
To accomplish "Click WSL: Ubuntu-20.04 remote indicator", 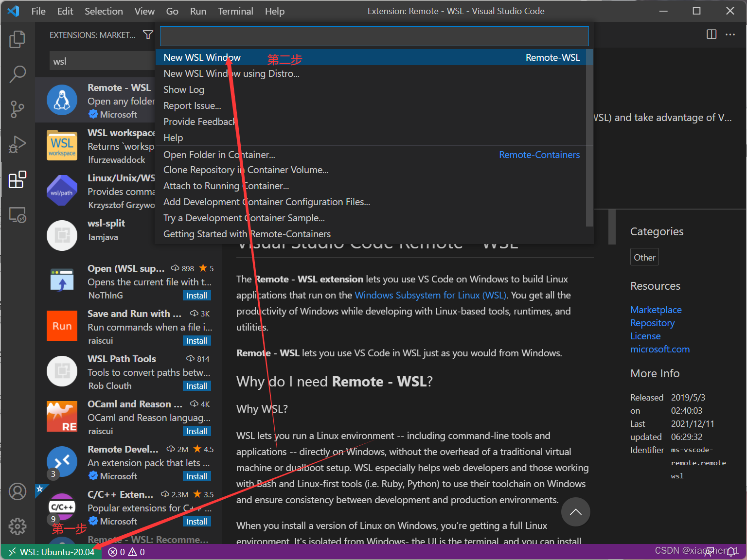I will pyautogui.click(x=51, y=552).
